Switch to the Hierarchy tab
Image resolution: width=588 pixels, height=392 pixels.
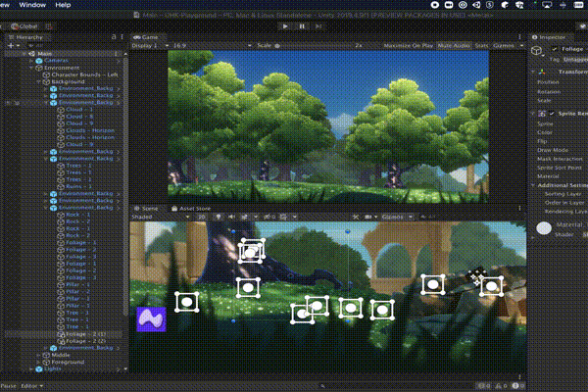(x=25, y=37)
